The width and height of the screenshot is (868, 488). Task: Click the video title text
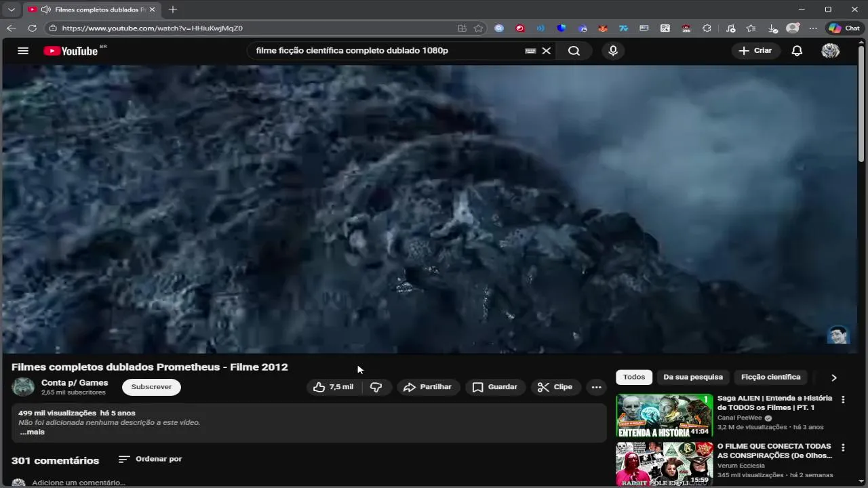150,367
